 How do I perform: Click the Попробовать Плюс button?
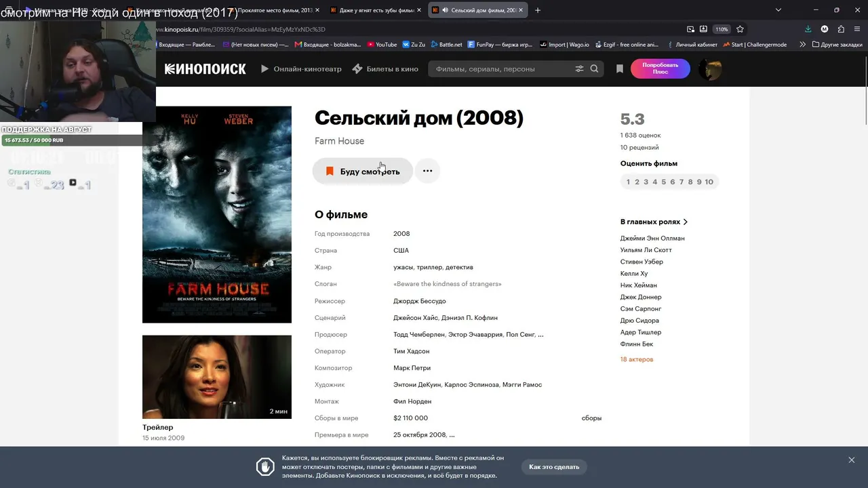point(660,69)
